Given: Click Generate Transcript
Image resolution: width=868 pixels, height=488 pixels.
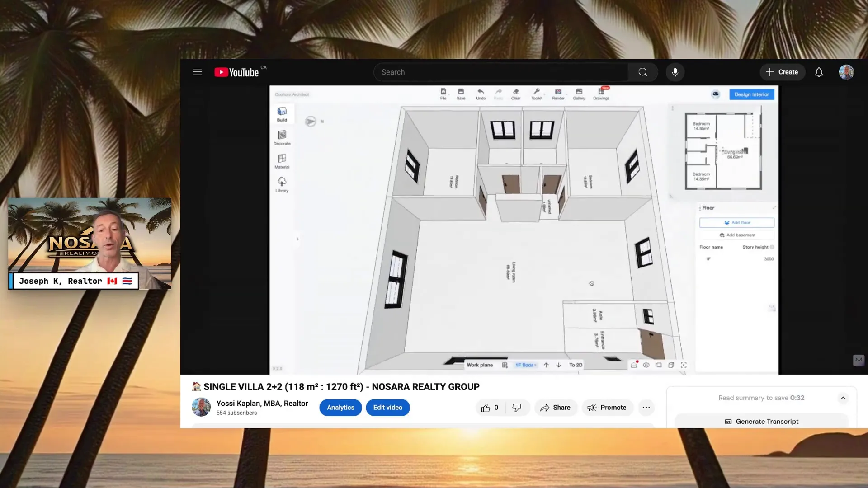Looking at the screenshot, I should [x=762, y=422].
